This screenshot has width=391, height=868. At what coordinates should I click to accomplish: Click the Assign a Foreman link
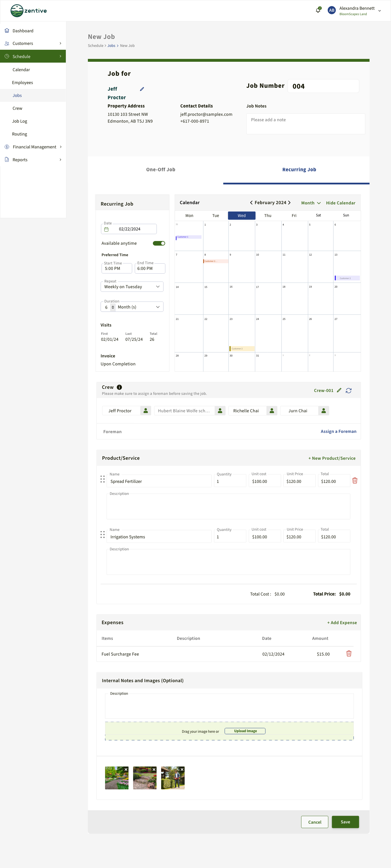point(338,431)
